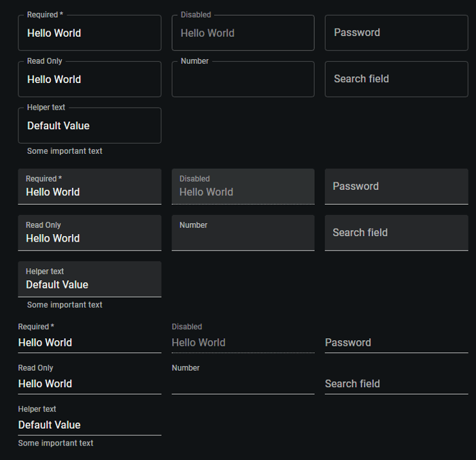Click the filled Read Only field
The height and width of the screenshot is (460, 476).
(x=90, y=233)
